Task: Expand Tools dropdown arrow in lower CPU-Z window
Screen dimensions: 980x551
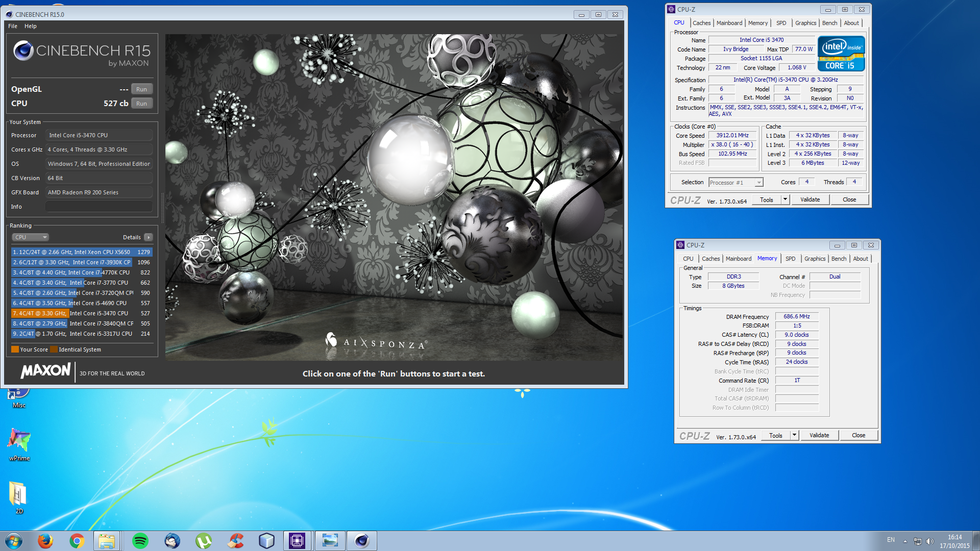Action: coord(795,436)
